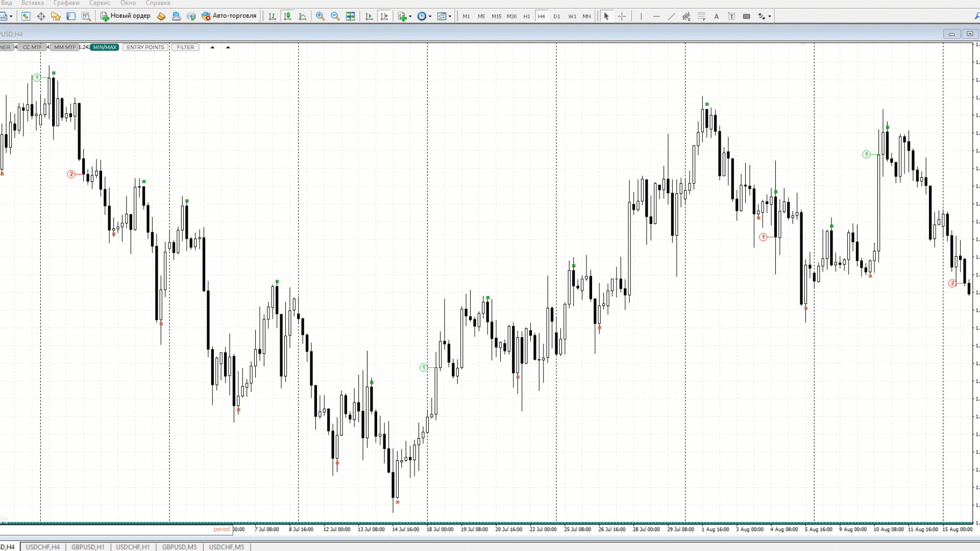
Task: Open the Signals icon left of Авто-торговля
Action: coord(191,16)
